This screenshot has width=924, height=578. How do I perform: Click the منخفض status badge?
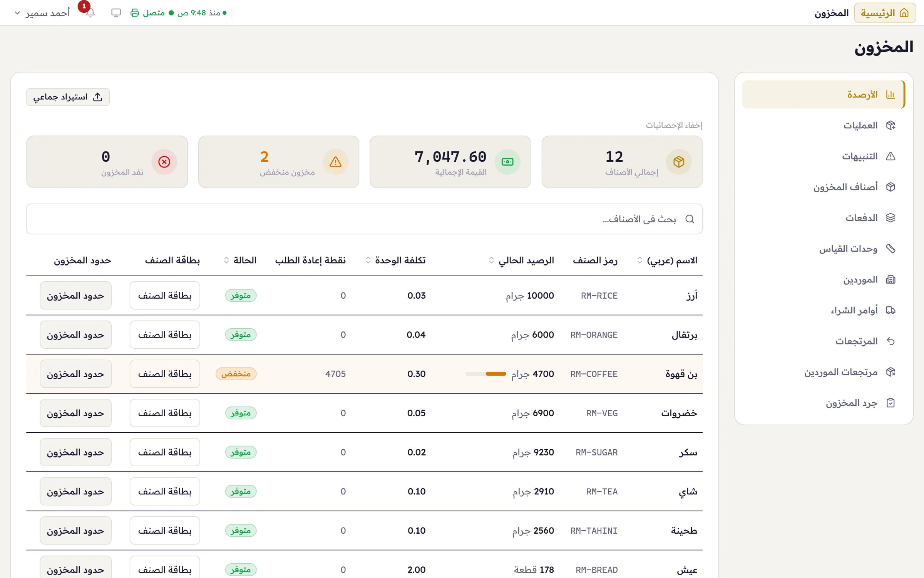(x=236, y=374)
